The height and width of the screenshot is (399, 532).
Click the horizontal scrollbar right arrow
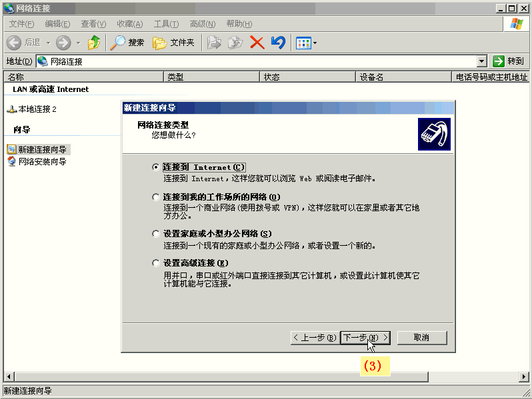coord(524,376)
